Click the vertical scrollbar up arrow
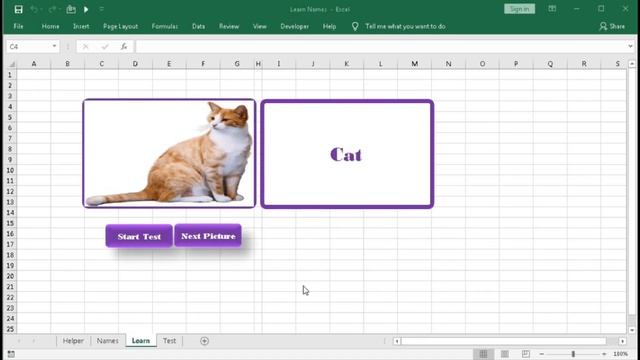 (x=632, y=64)
